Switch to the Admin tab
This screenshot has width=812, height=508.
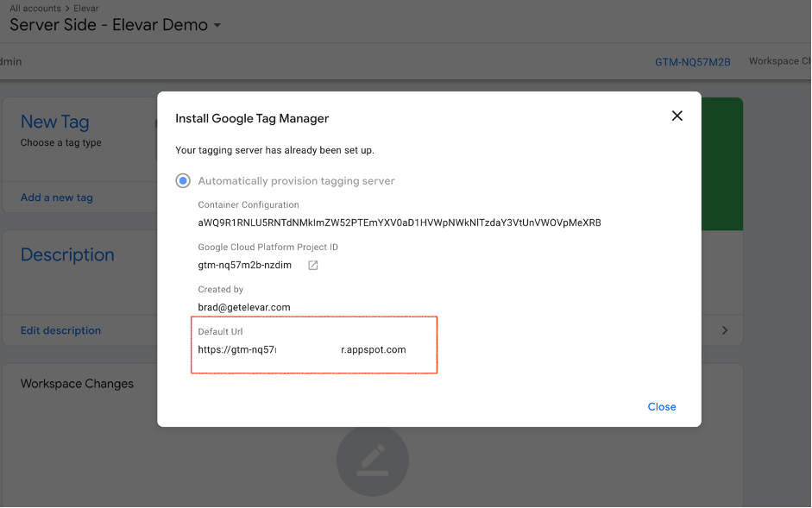coord(10,62)
